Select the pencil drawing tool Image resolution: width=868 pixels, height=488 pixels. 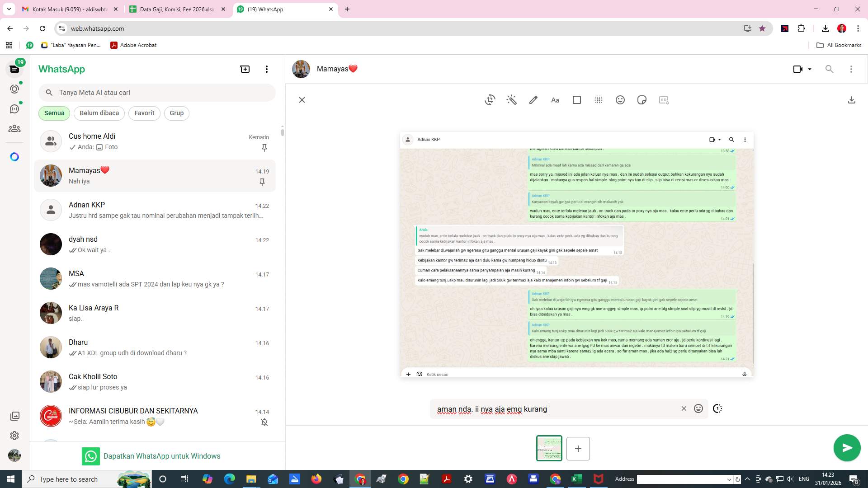click(533, 100)
